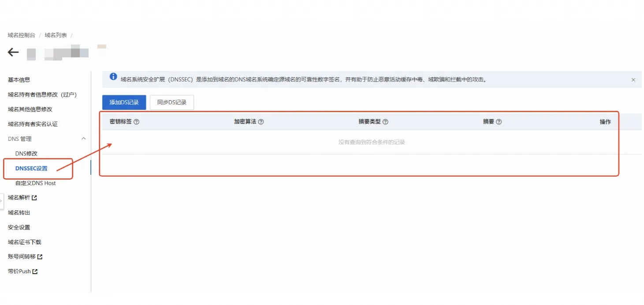Click help icon beside 摘要 column header
Viewport: 644px width, 305px height.
[499, 122]
